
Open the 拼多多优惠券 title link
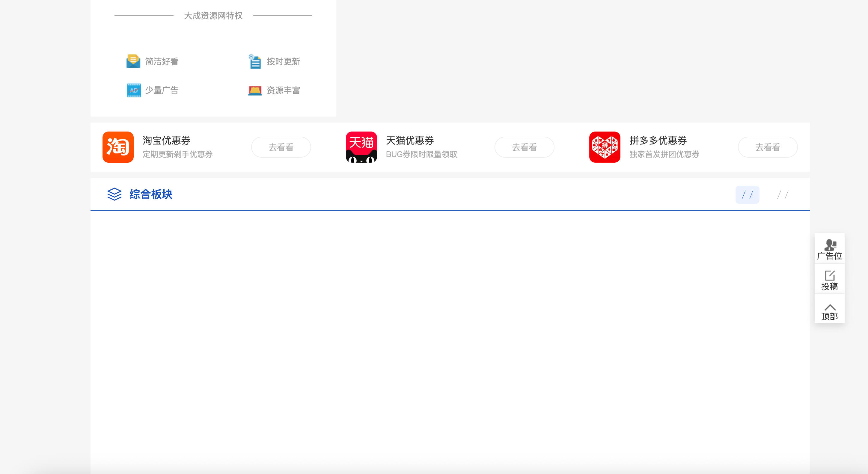click(658, 140)
